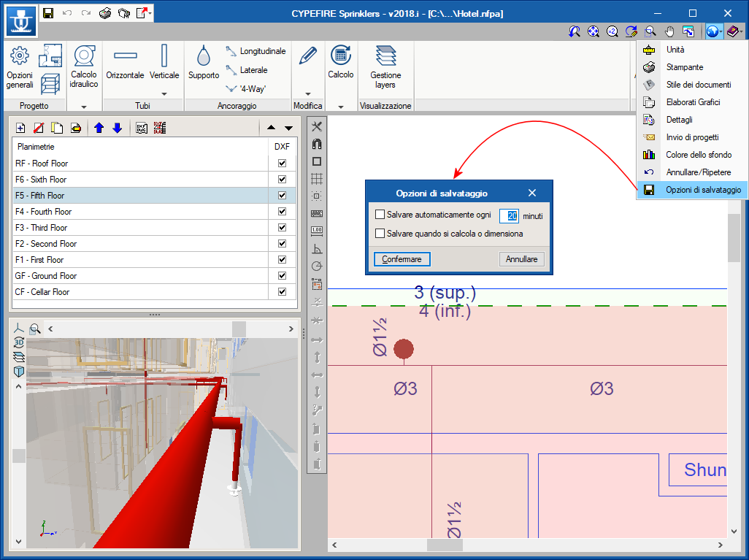Choose the Longitudinale anchoring tool

(256, 51)
